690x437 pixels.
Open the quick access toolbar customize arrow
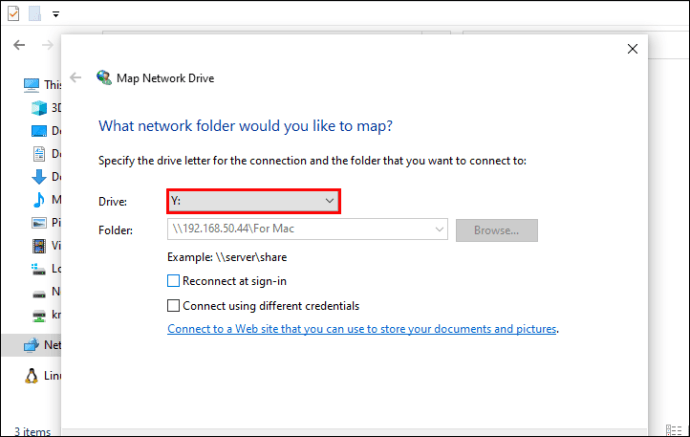(x=55, y=15)
